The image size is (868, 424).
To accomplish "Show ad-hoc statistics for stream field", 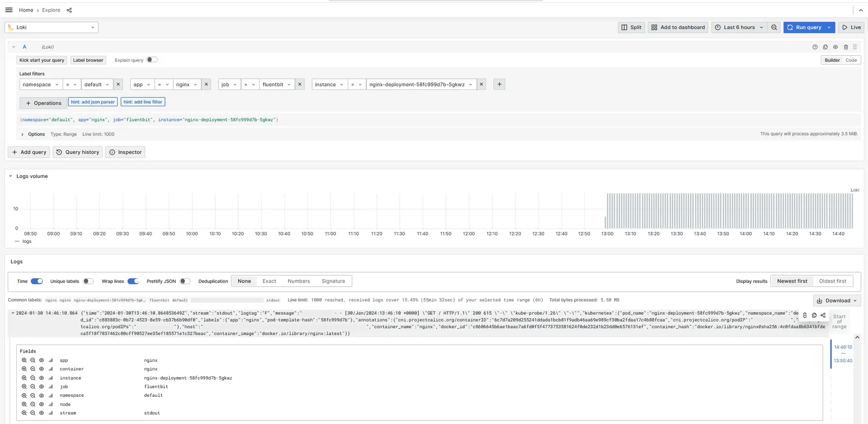I will [x=50, y=413].
